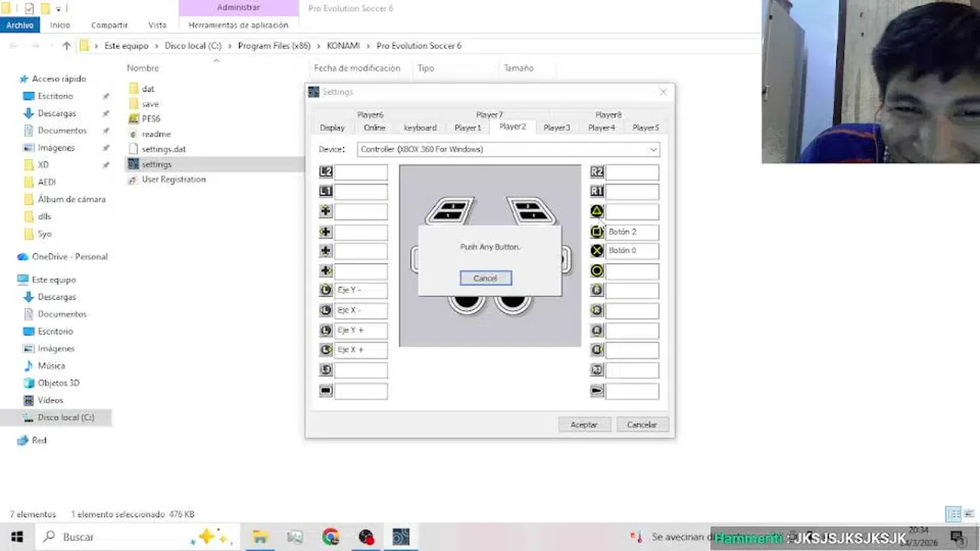The height and width of the screenshot is (551, 980).
Task: Switch to the Player3 tab
Action: pyautogui.click(x=557, y=128)
